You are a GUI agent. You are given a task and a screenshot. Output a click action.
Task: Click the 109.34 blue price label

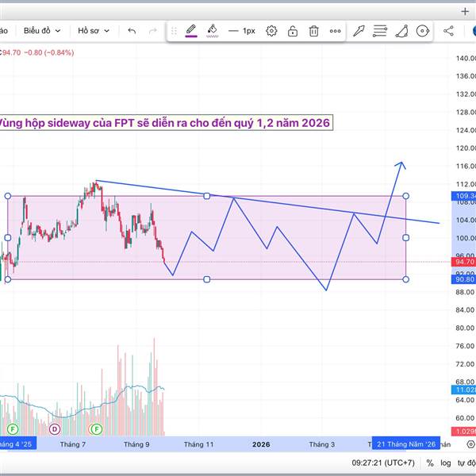coord(464,196)
